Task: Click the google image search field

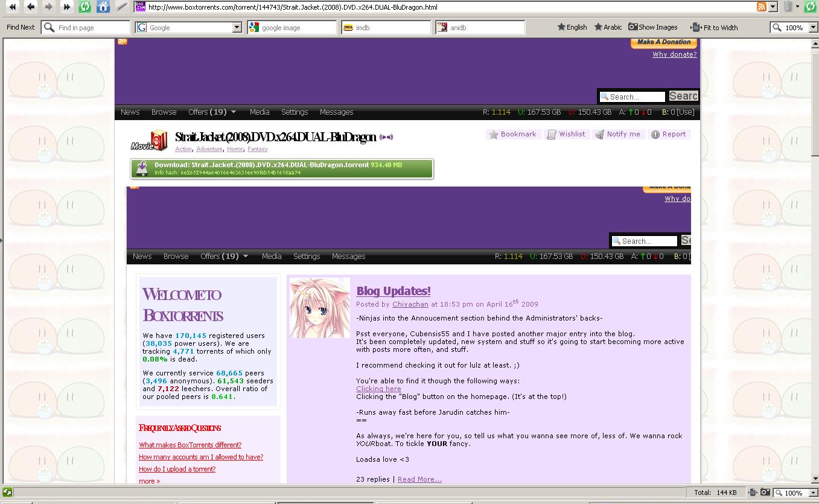Action: tap(292, 27)
